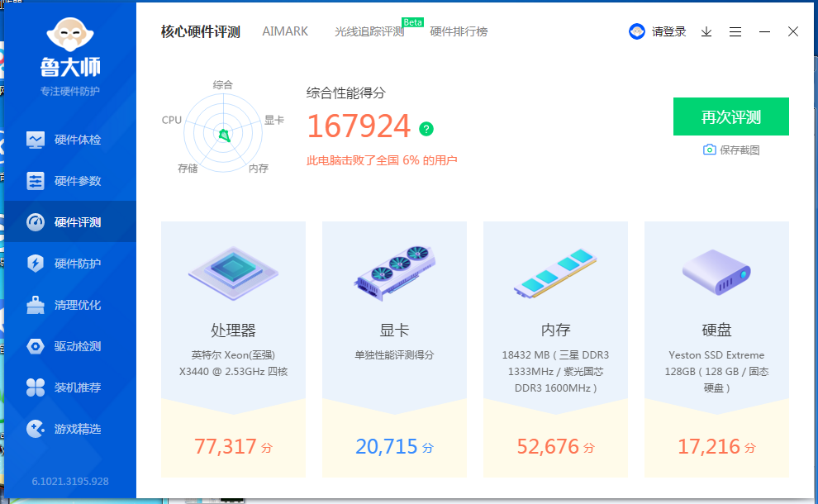Open the hamburger main menu icon
Image resolution: width=818 pixels, height=504 pixels.
(x=735, y=32)
